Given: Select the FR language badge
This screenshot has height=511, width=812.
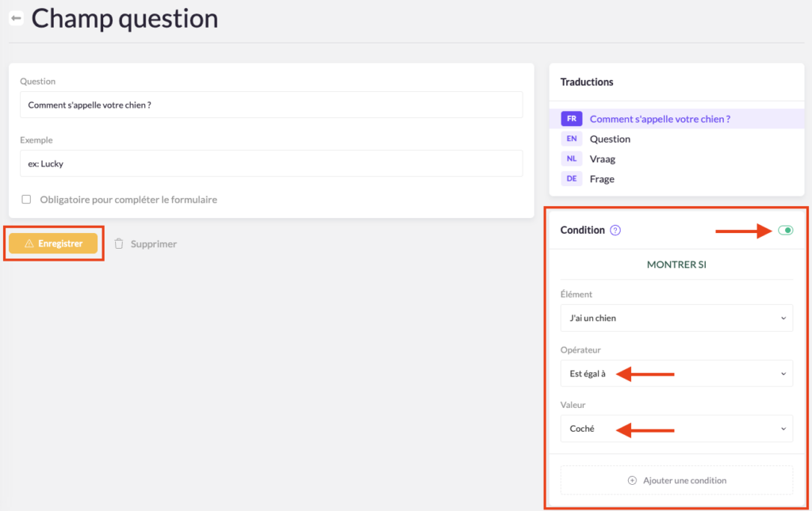Looking at the screenshot, I should coord(572,119).
